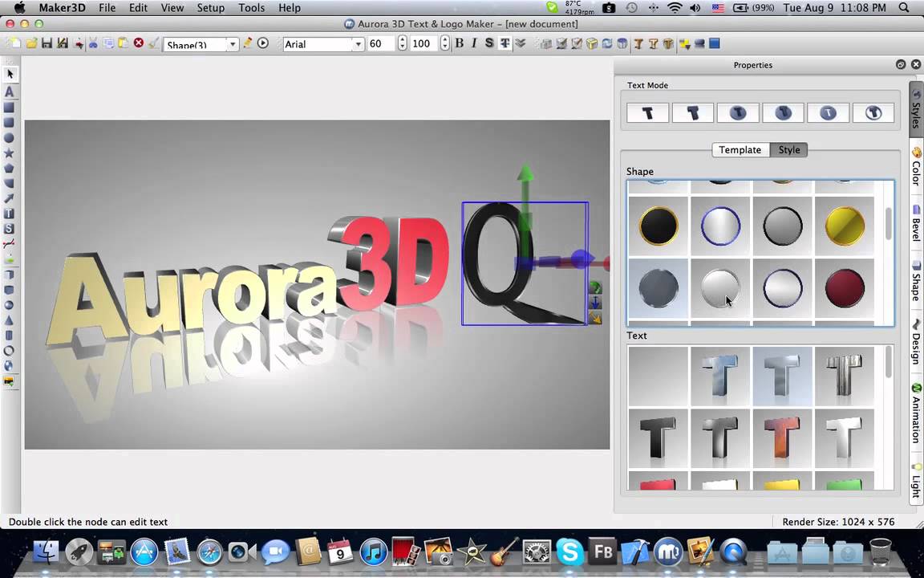924x578 pixels.
Task: Switch to the Style tab in Properties
Action: click(x=788, y=149)
